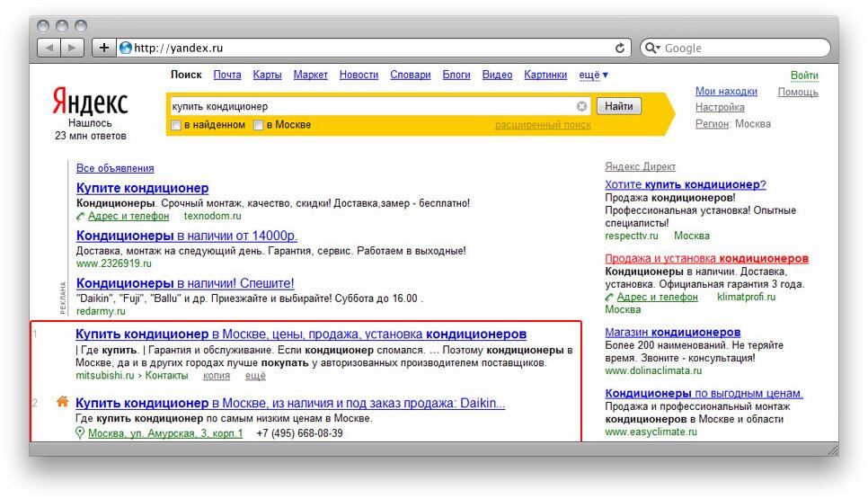
Task: Switch to the Блоги tab
Action: pos(456,75)
